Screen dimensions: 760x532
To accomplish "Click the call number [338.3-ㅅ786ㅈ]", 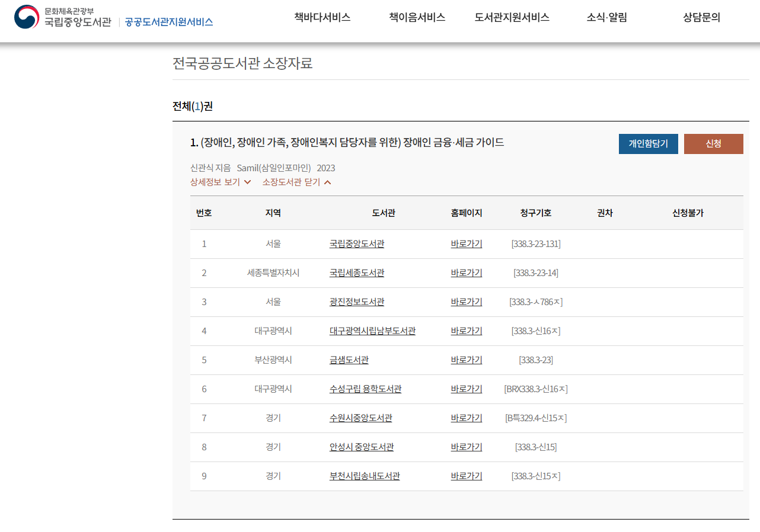I will [x=536, y=302].
